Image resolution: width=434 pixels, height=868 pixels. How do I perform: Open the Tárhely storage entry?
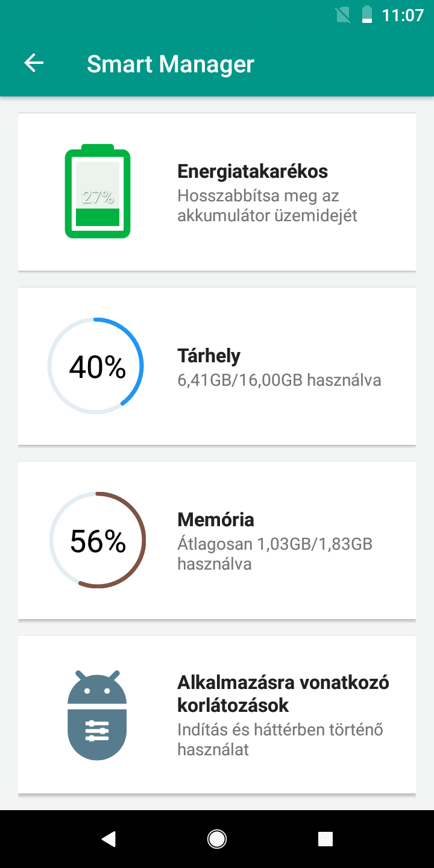pyautogui.click(x=209, y=356)
